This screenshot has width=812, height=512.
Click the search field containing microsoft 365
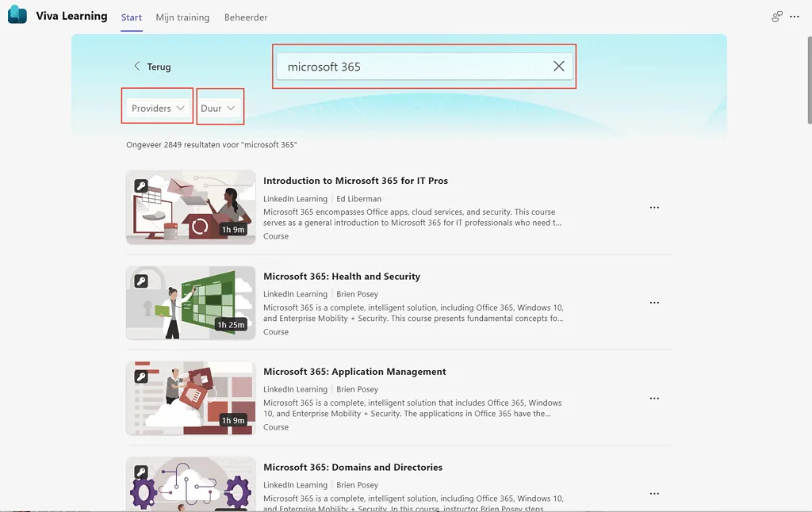click(x=412, y=67)
